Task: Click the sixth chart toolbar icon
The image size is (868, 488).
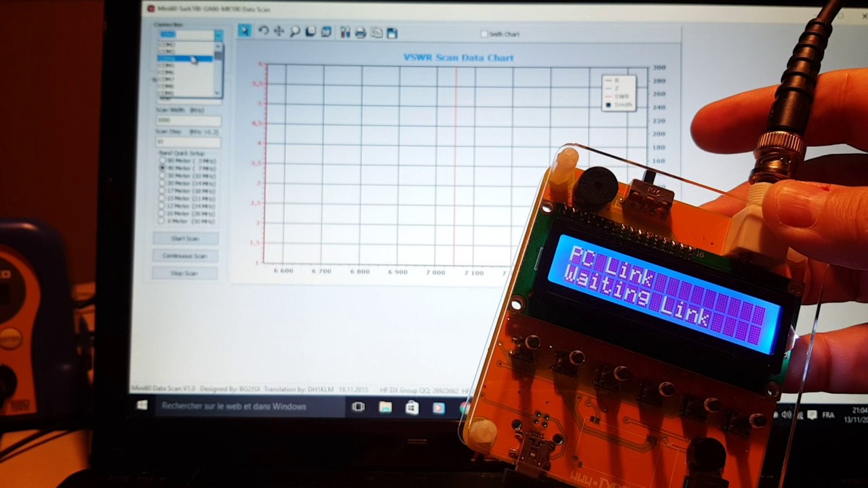Action: (x=326, y=31)
